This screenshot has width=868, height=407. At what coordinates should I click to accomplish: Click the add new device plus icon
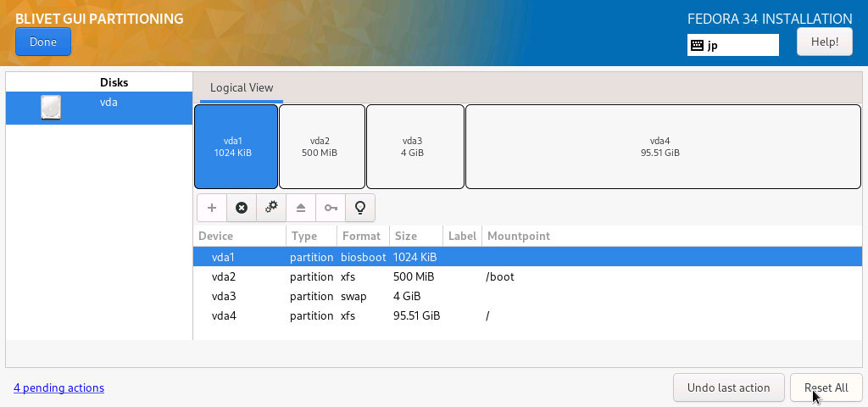tap(211, 208)
